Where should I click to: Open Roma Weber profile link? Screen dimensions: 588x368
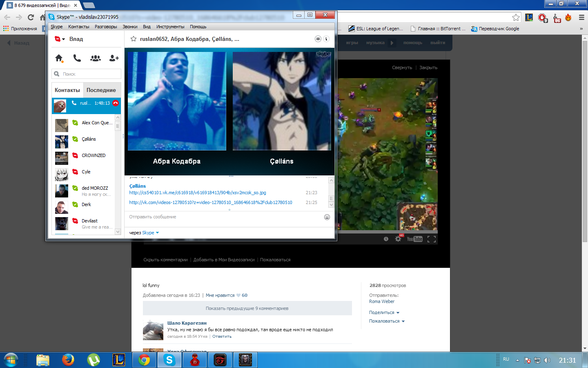pos(382,301)
